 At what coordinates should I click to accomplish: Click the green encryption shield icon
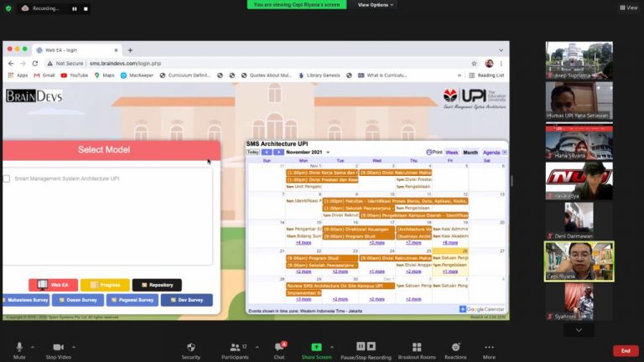8,8
